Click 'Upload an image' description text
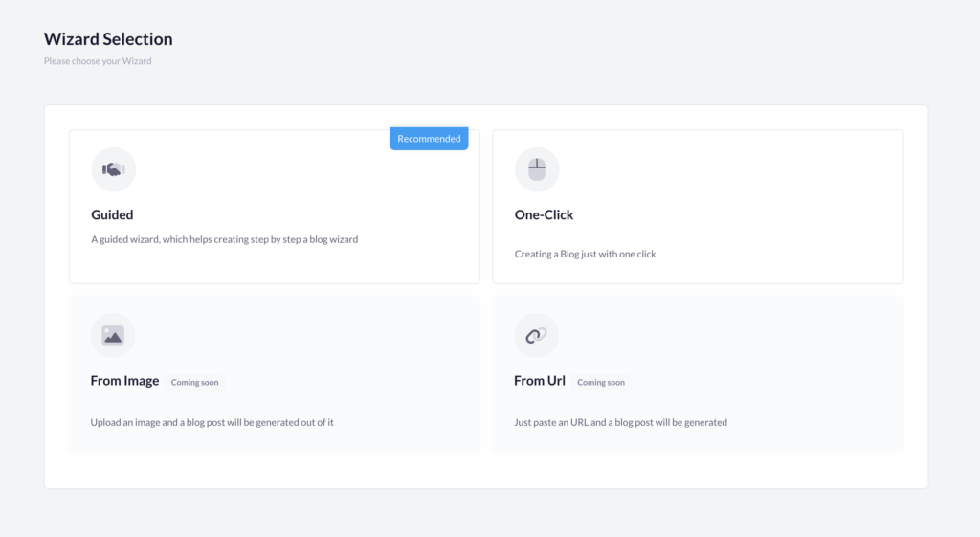 pyautogui.click(x=212, y=422)
